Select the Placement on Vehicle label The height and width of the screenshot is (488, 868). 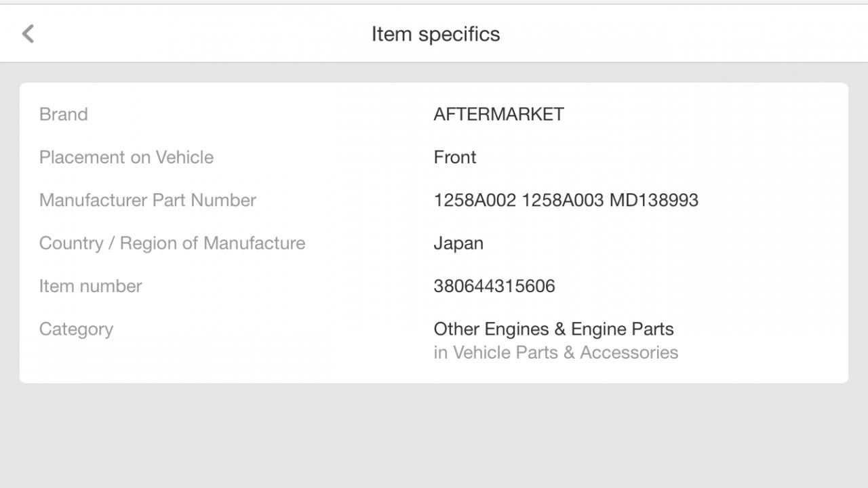tap(126, 157)
